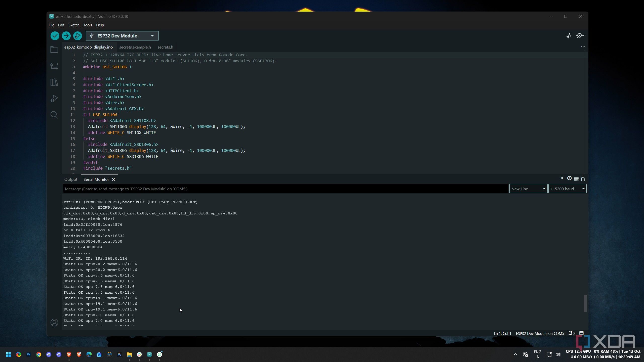The height and width of the screenshot is (362, 644).
Task: Open the Boards Manager sidebar icon
Action: (54, 66)
